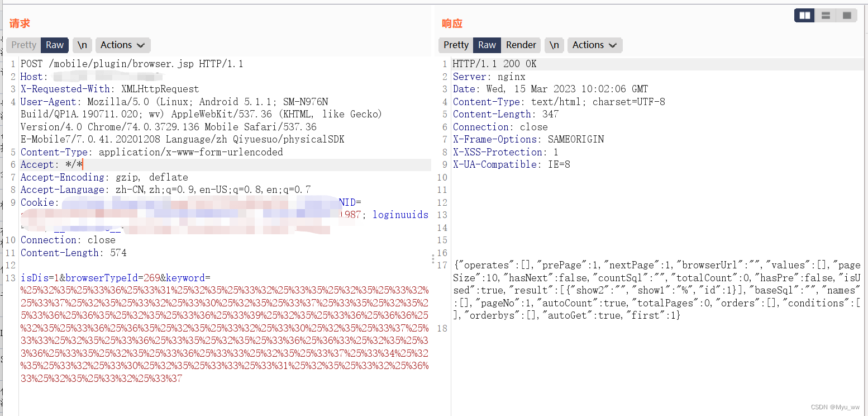This screenshot has height=416, width=868.
Task: Click the Accept-Language header line
Action: [166, 190]
